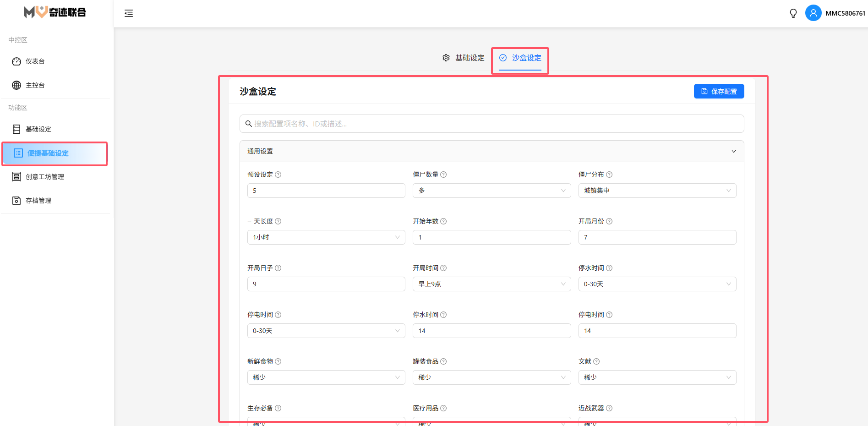
Task: Click help icon next to 预设设定
Action: pyautogui.click(x=278, y=175)
